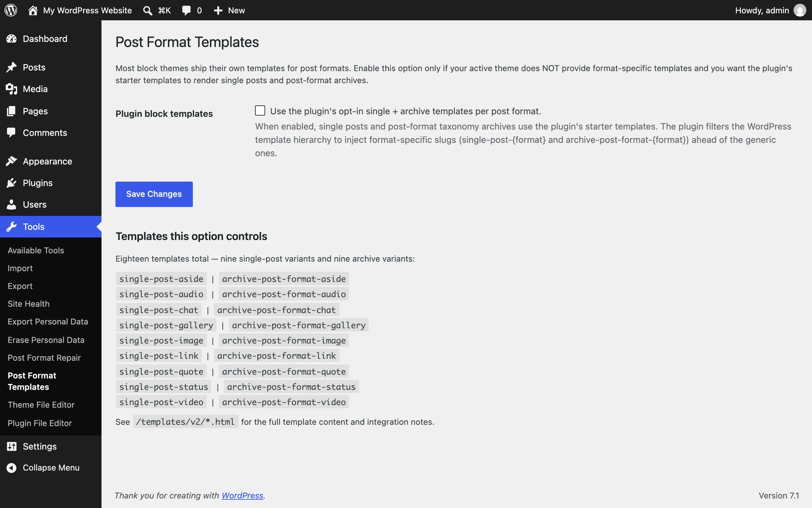This screenshot has height=508, width=812.
Task: Click the Collapse Menu arrow icon
Action: coord(11,468)
